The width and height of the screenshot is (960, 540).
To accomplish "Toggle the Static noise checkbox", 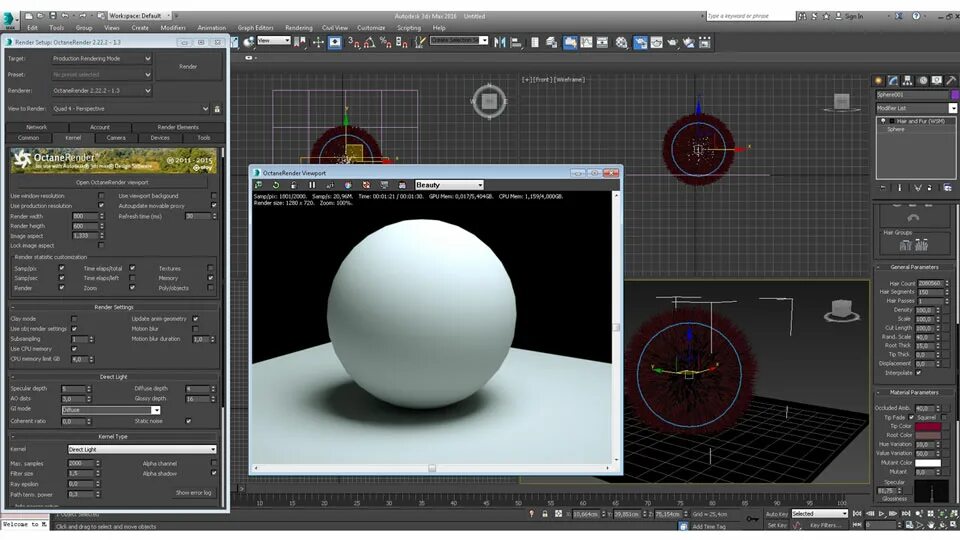I will (188, 421).
